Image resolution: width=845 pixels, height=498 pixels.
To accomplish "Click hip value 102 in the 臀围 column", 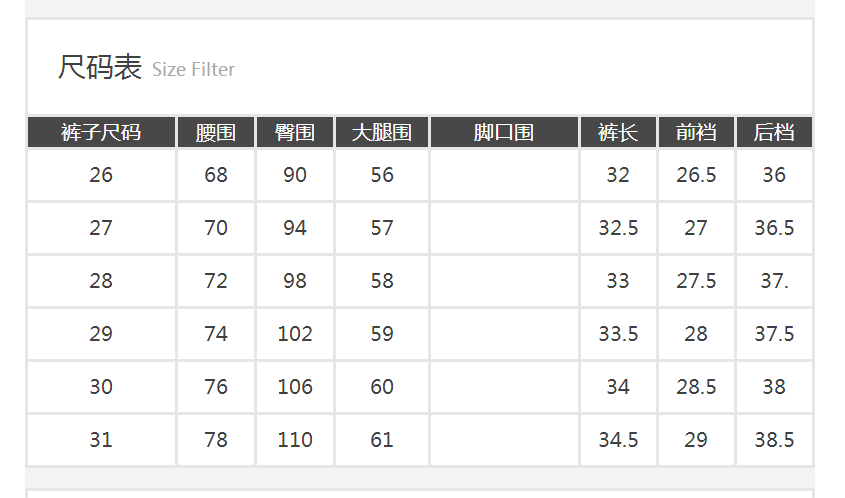I will [295, 334].
